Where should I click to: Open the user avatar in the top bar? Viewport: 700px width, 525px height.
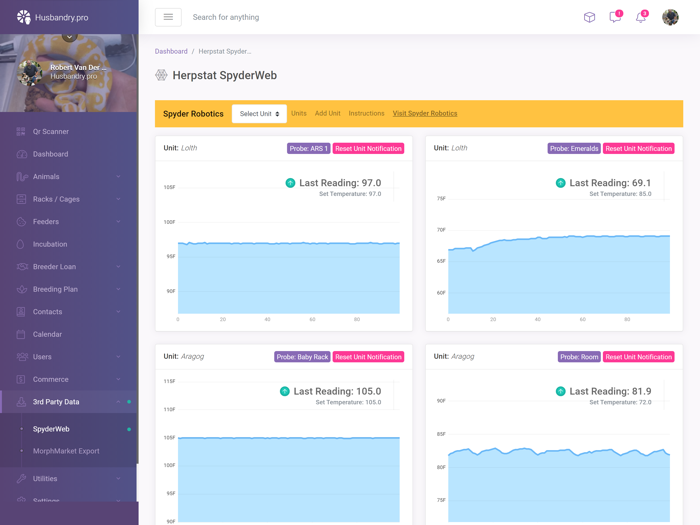(670, 17)
